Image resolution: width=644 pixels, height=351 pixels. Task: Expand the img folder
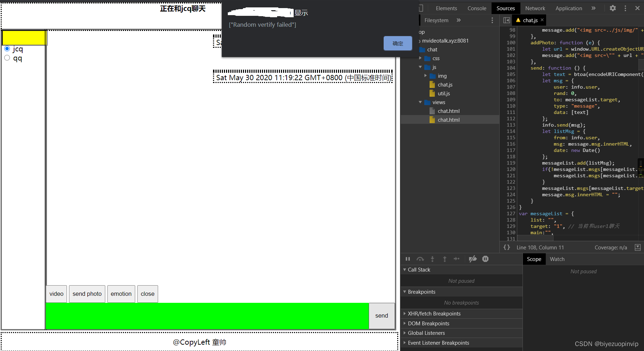coord(426,76)
